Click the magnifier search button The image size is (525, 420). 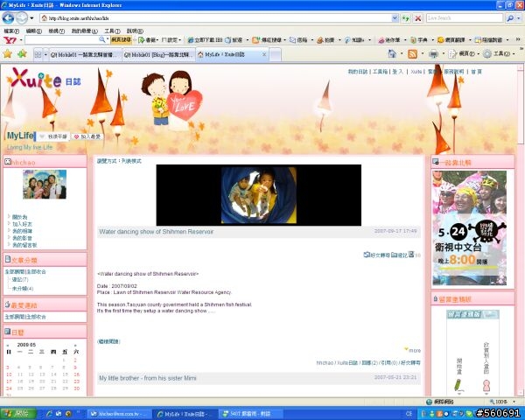pos(510,18)
